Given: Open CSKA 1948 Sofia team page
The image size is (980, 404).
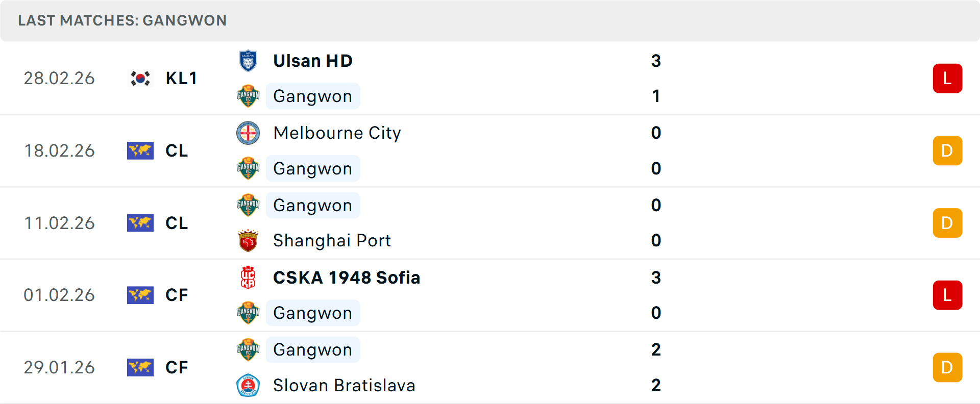Looking at the screenshot, I should pos(347,277).
